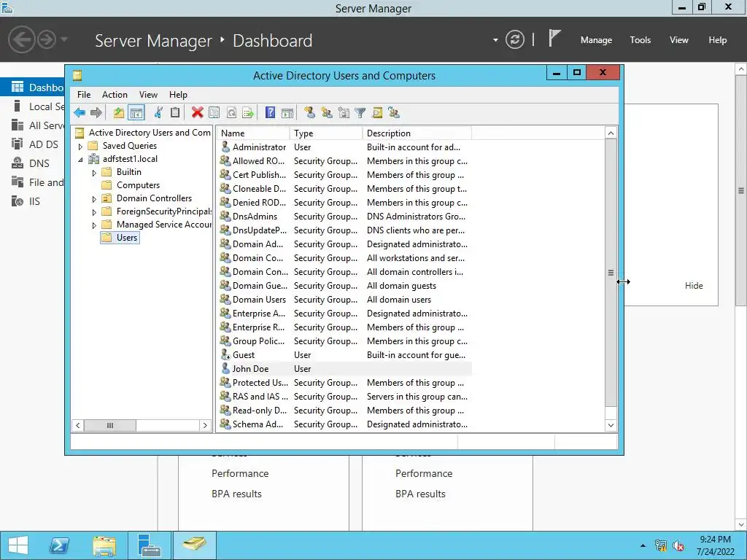Create a new user with toolbar icon
This screenshot has height=560, width=747.
(x=309, y=113)
